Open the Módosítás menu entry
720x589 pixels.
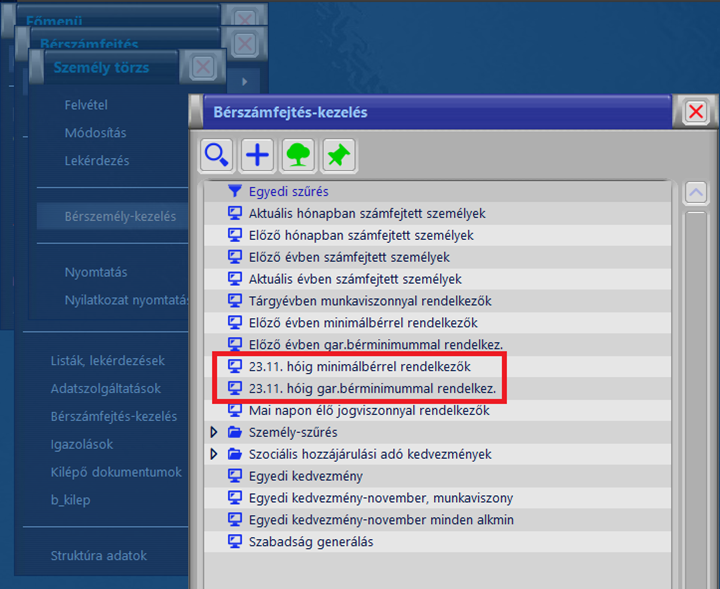pos(96,133)
